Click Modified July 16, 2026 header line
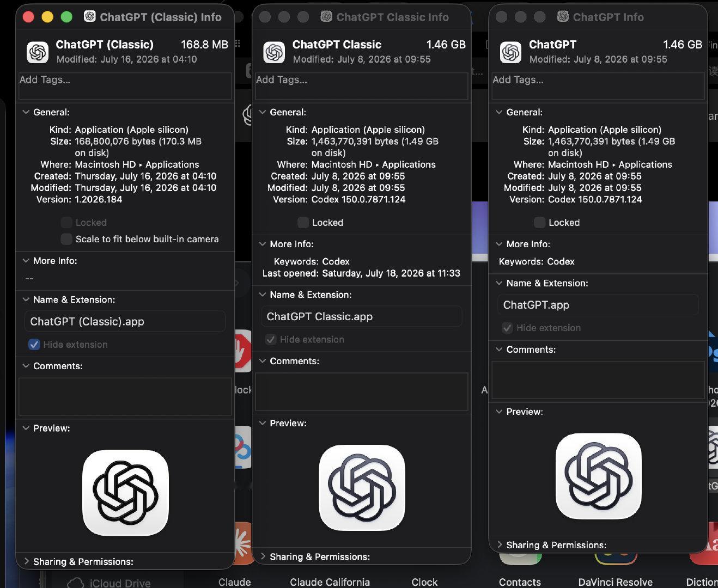 [127, 59]
